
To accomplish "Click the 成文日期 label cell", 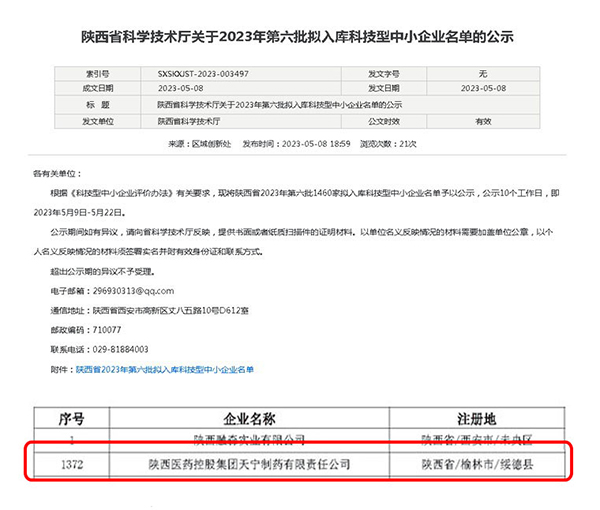I will click(98, 88).
